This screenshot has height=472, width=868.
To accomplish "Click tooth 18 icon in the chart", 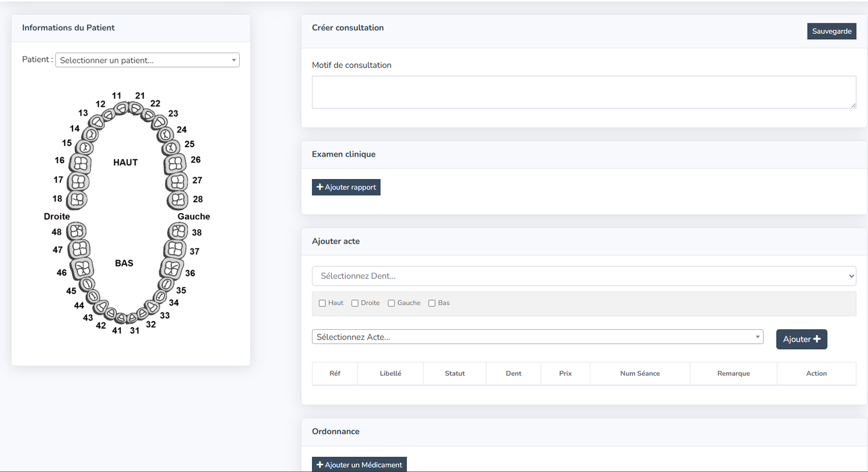I will 77,200.
